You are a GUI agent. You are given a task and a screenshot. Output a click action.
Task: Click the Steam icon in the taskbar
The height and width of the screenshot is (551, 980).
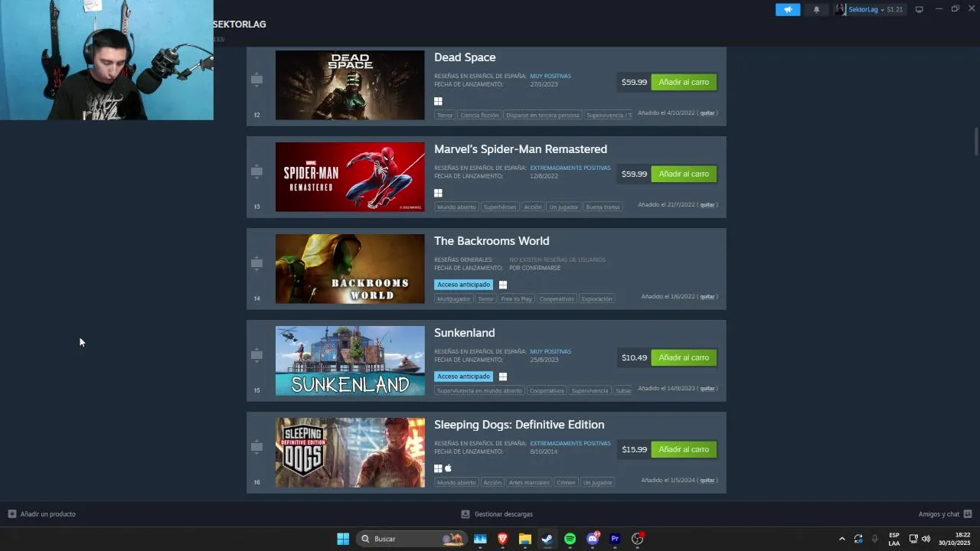(x=547, y=539)
